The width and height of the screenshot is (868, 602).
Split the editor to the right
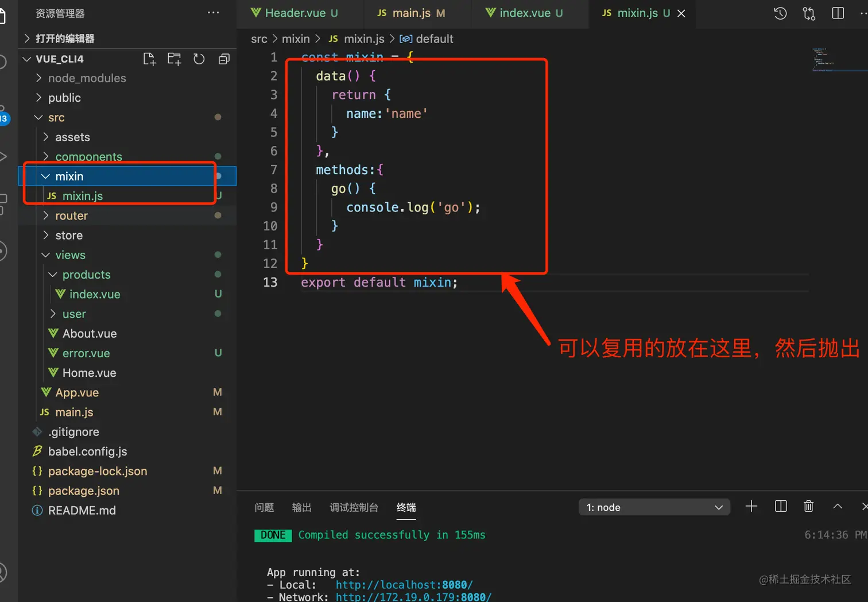pos(838,13)
